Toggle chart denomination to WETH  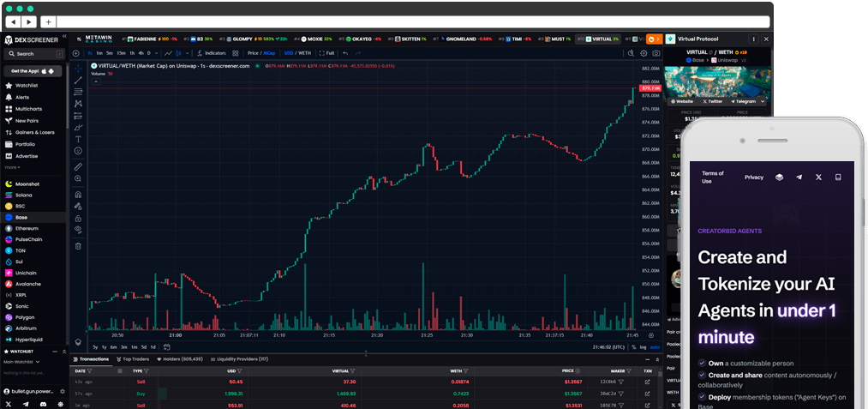click(304, 53)
